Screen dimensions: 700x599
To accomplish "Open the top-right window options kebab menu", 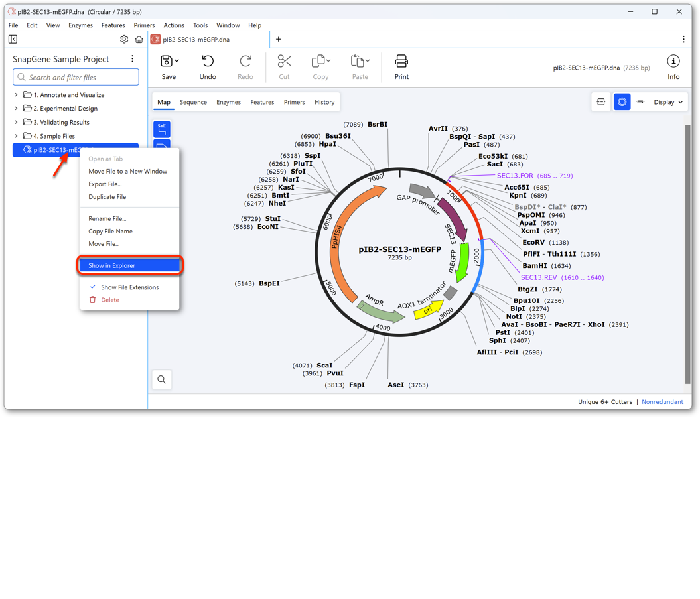I will point(683,40).
